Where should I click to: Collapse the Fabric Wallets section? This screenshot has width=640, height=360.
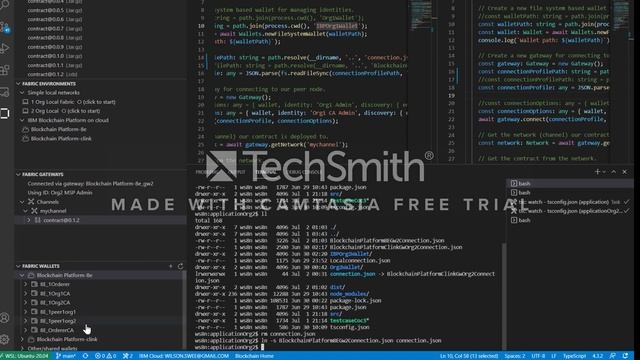[x=18, y=266]
